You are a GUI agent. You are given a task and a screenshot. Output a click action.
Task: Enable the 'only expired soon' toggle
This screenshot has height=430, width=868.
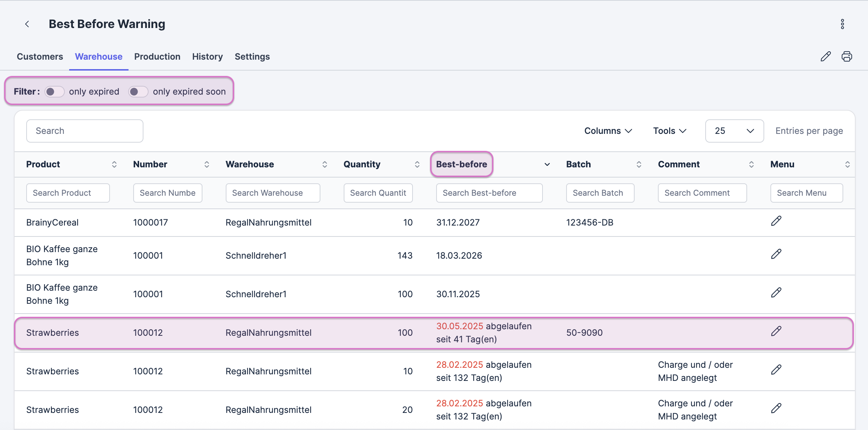(138, 92)
